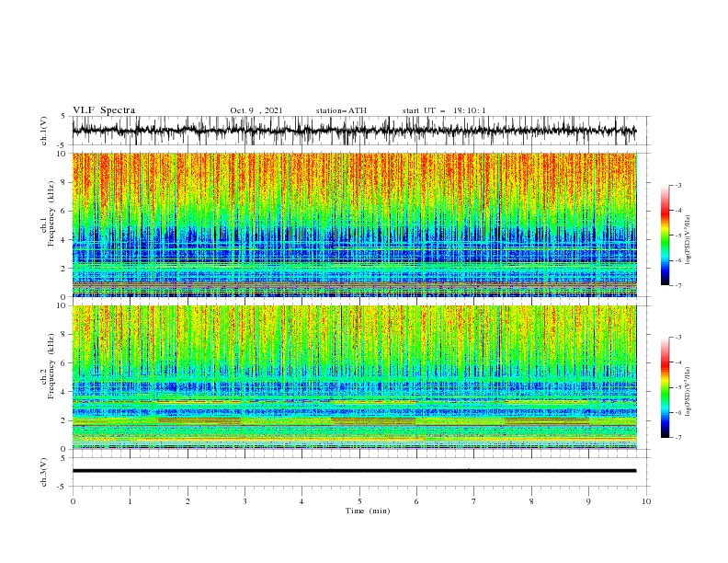Click time axis tick label "7"
The image size is (728, 563).
(x=474, y=501)
